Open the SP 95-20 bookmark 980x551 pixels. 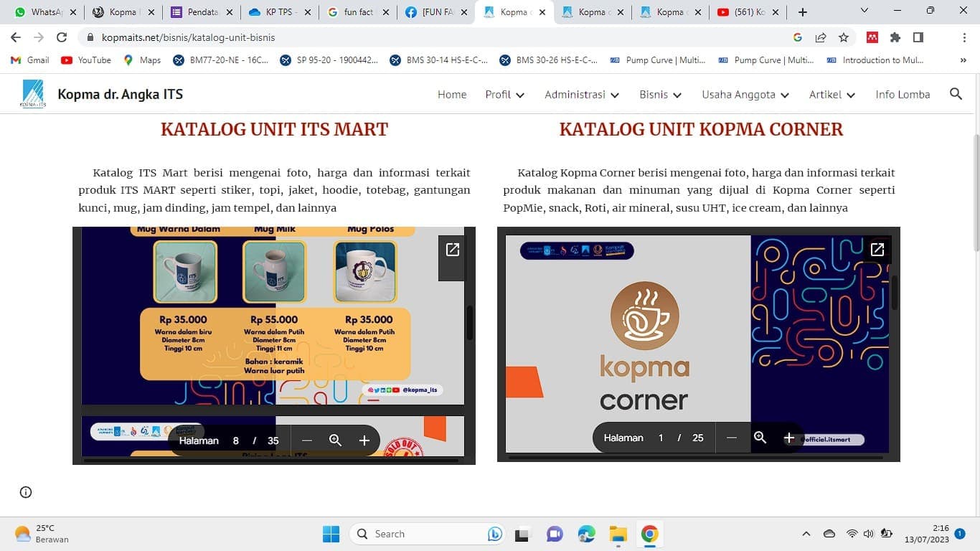tap(329, 60)
